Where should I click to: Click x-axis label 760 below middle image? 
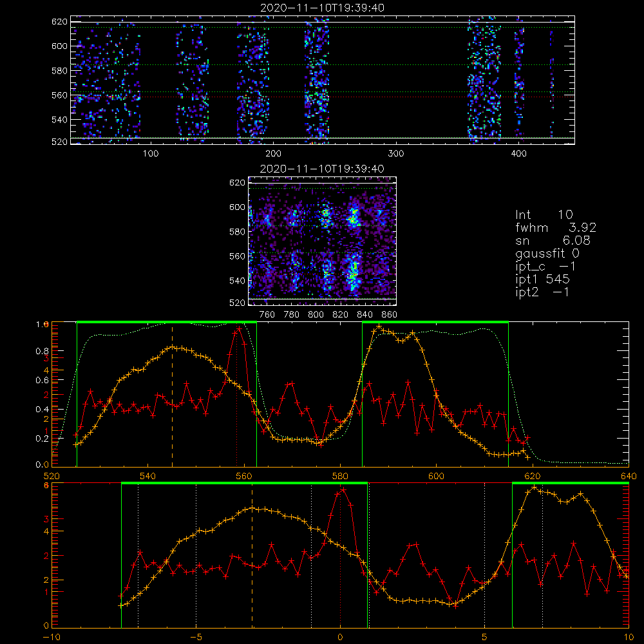click(x=267, y=314)
